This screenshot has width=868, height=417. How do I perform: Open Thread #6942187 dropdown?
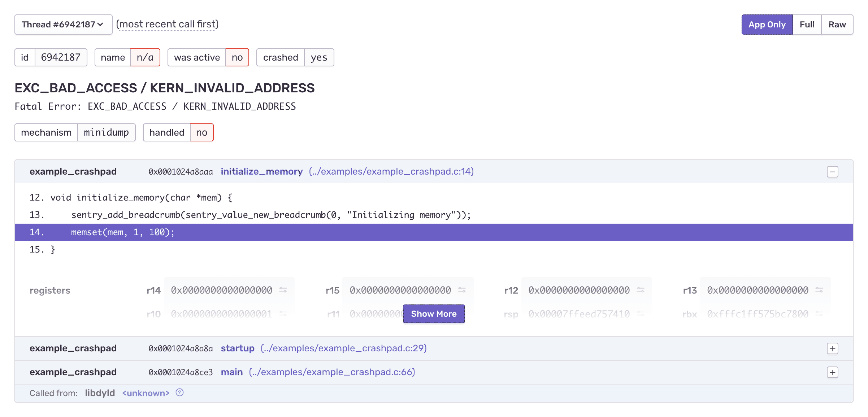tap(63, 25)
